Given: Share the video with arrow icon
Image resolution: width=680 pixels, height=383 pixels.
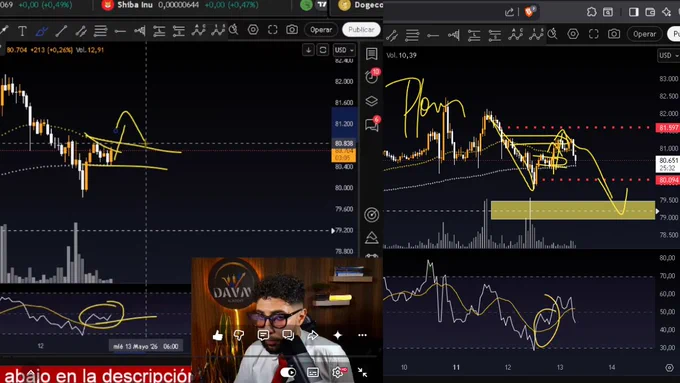Looking at the screenshot, I should click(x=313, y=335).
